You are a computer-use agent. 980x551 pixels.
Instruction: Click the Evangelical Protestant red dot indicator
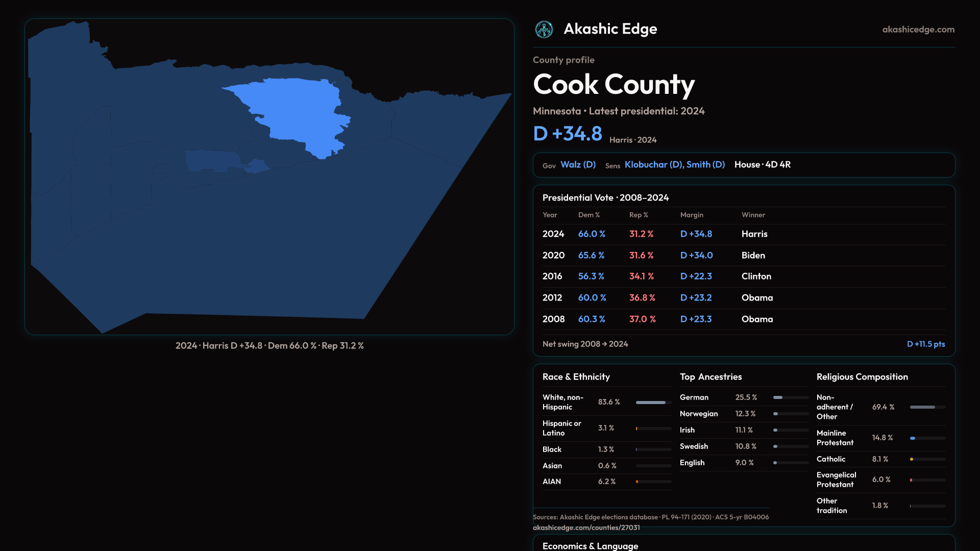coord(911,480)
